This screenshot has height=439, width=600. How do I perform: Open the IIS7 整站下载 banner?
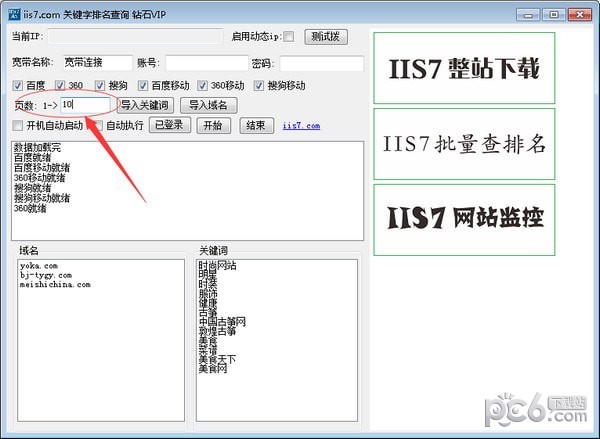[464, 68]
